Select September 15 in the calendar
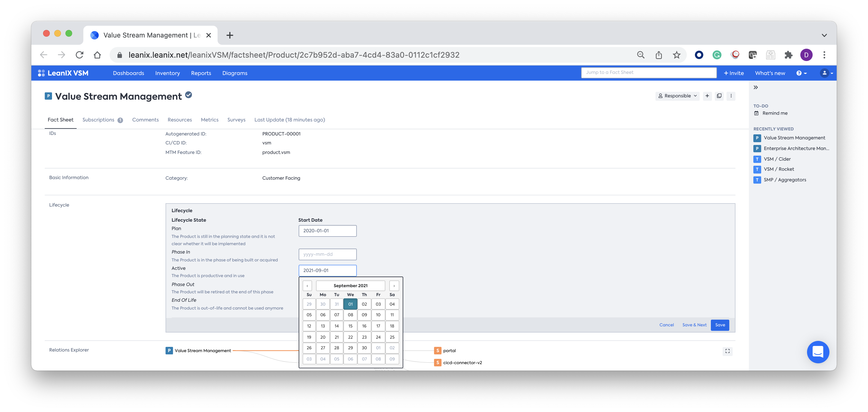The width and height of the screenshot is (868, 412). (x=350, y=326)
